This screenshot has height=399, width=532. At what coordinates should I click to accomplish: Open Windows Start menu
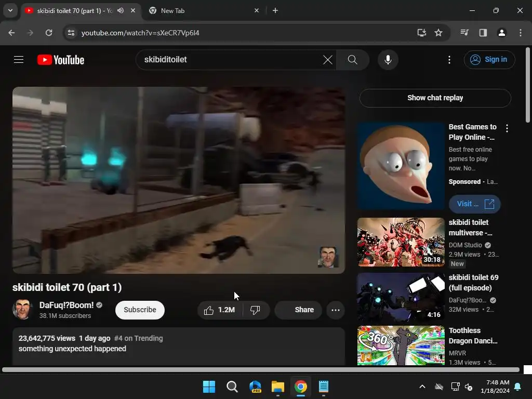point(209,387)
